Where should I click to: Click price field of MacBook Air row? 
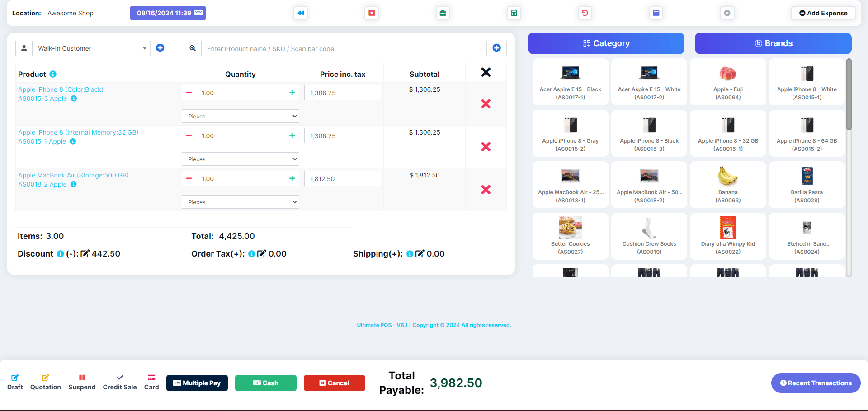coord(343,178)
